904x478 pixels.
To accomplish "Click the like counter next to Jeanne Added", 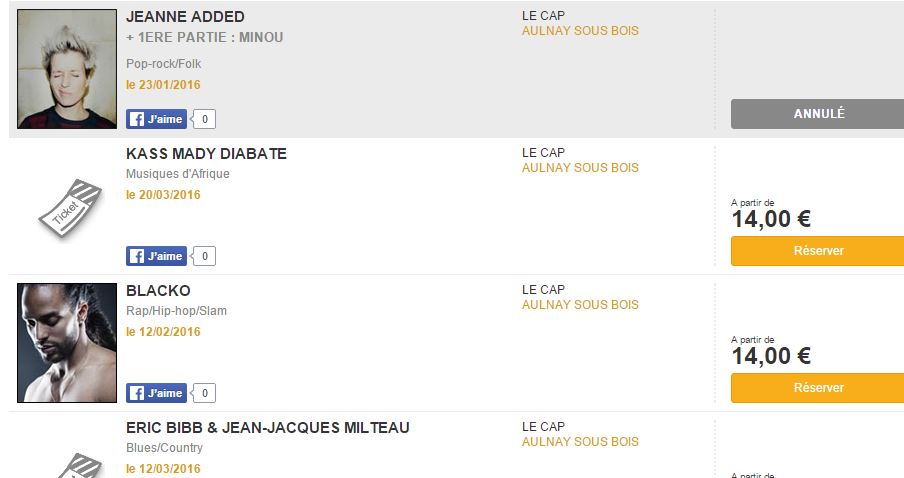I will click(x=204, y=119).
